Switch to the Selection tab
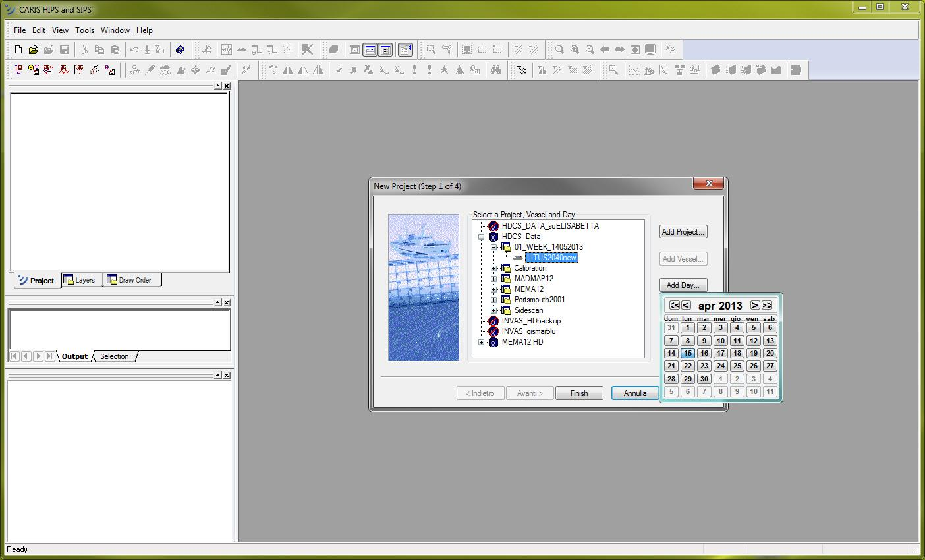The width and height of the screenshot is (925, 560). (115, 356)
